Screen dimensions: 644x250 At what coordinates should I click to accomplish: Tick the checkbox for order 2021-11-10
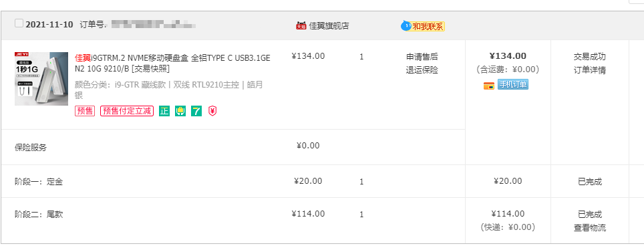point(19,23)
